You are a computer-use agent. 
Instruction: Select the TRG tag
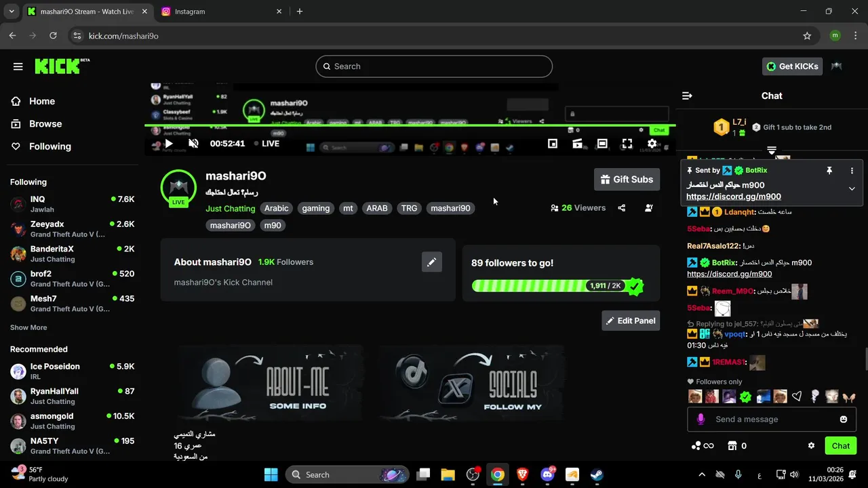[x=409, y=209]
